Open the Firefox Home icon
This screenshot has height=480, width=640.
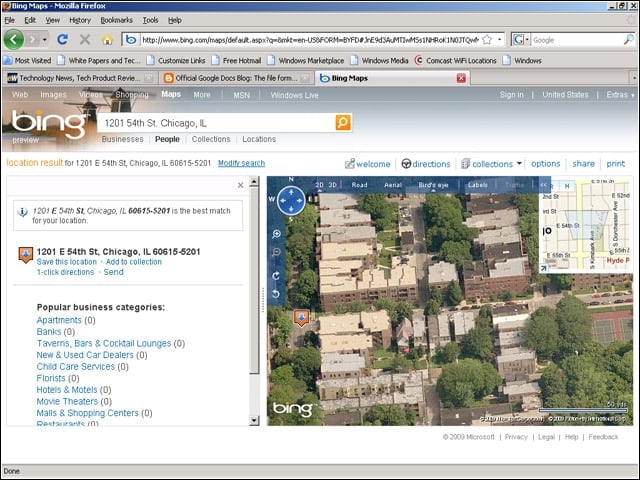(x=107, y=40)
